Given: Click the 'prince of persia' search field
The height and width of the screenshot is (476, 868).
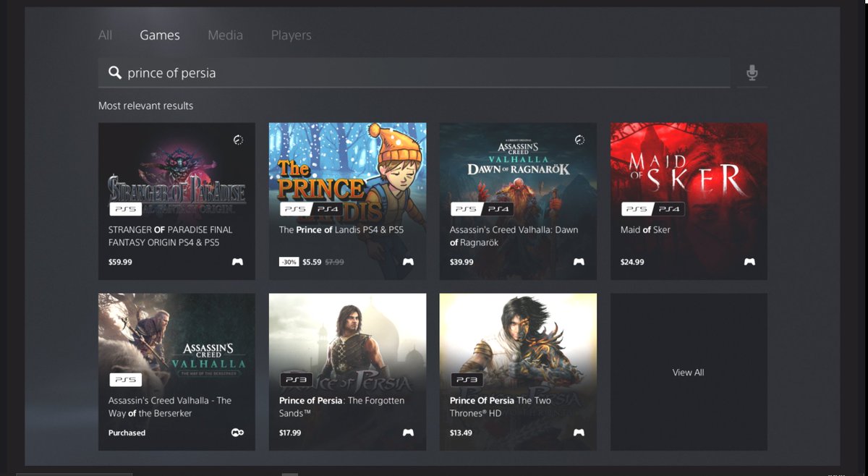Looking at the screenshot, I should [x=414, y=72].
